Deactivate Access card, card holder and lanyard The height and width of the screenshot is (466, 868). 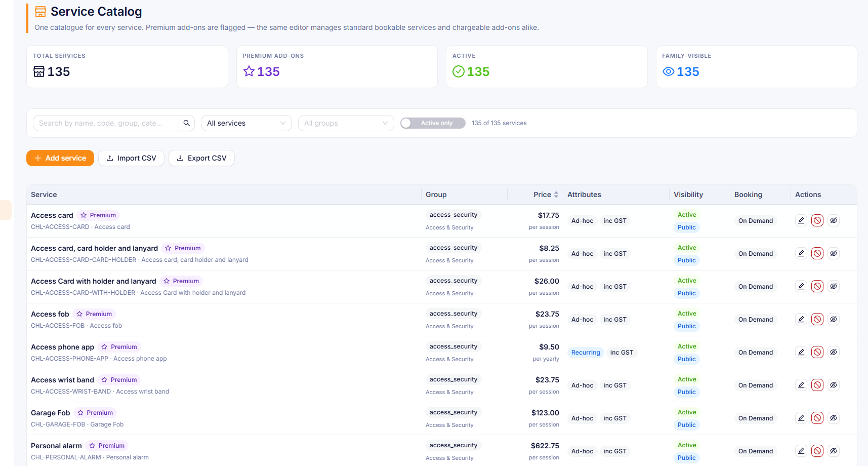point(817,253)
